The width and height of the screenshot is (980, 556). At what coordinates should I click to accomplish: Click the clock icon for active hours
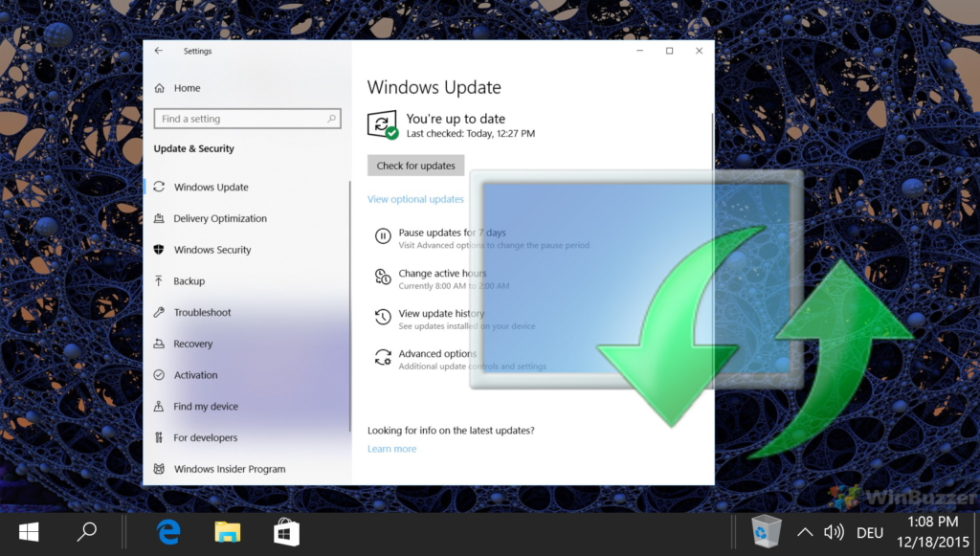383,277
